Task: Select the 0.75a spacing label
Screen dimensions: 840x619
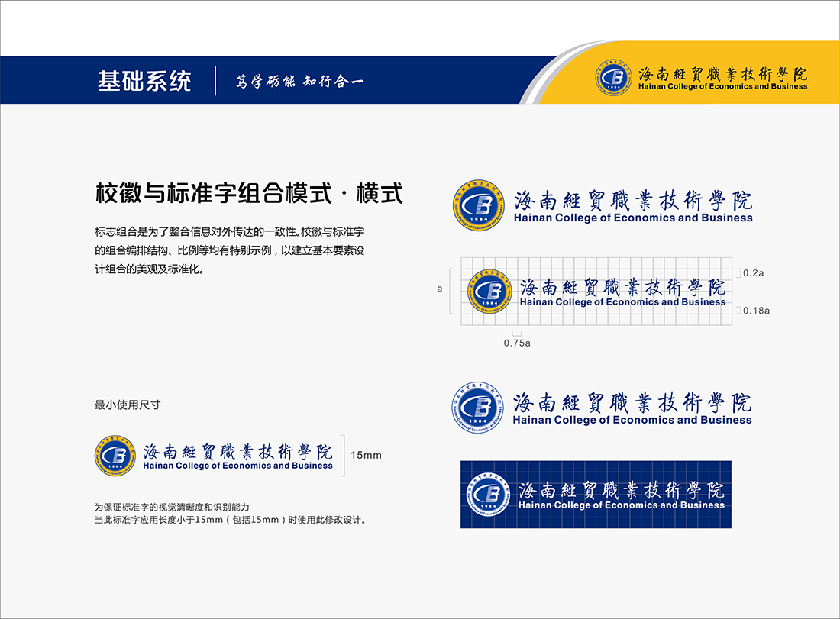Action: 517,343
